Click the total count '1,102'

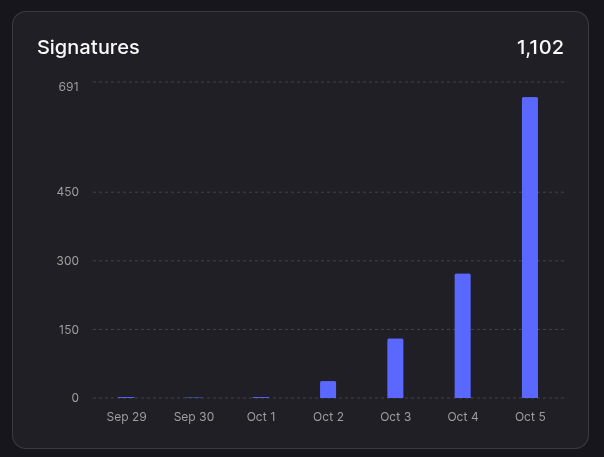click(540, 47)
